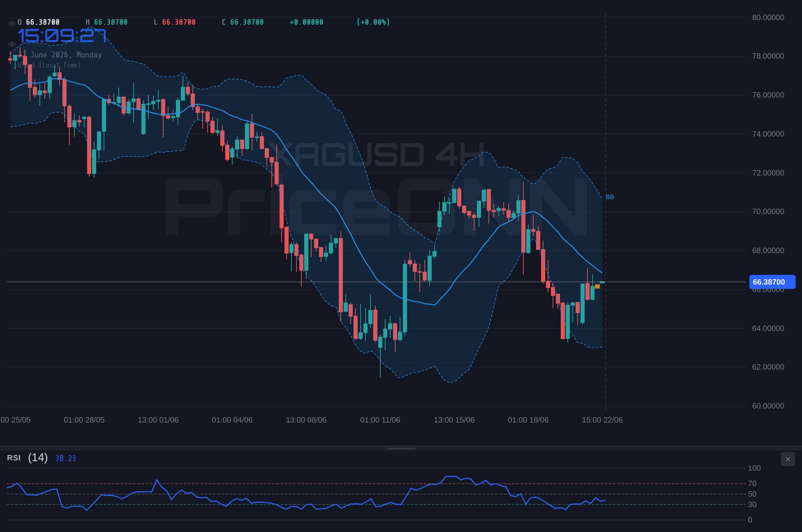Click the 80.00000 price axis label
The image size is (802, 532).
coord(768,18)
